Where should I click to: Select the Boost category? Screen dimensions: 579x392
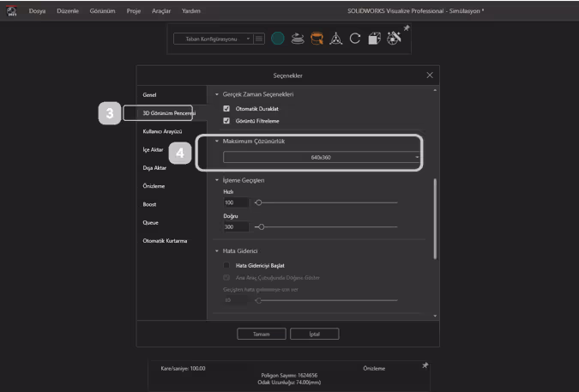point(149,204)
